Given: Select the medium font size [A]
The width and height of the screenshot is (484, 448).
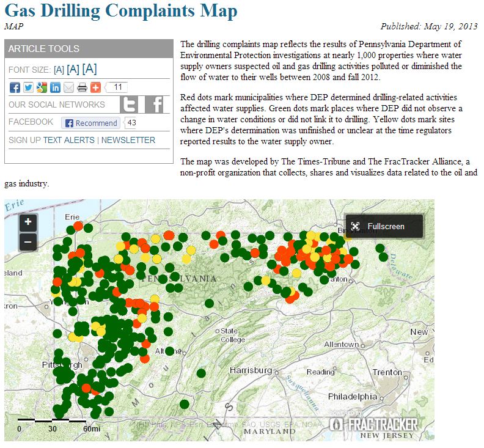Looking at the screenshot, I should pos(73,69).
